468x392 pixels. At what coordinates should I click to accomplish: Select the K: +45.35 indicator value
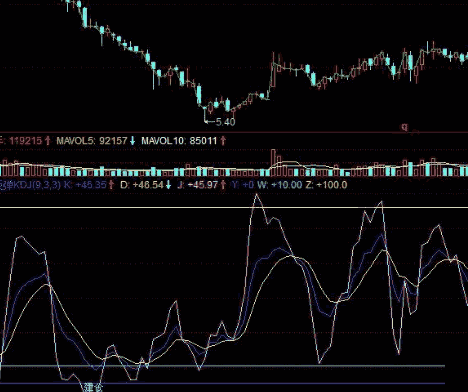coord(85,185)
